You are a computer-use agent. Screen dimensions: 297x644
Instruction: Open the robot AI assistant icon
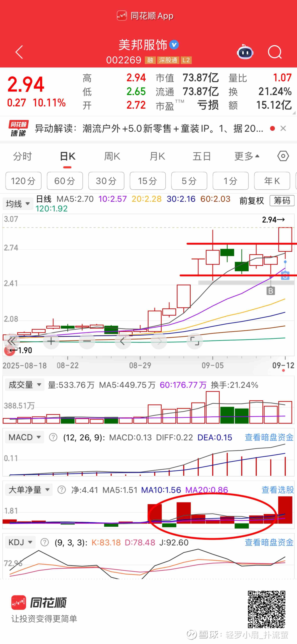click(x=245, y=52)
